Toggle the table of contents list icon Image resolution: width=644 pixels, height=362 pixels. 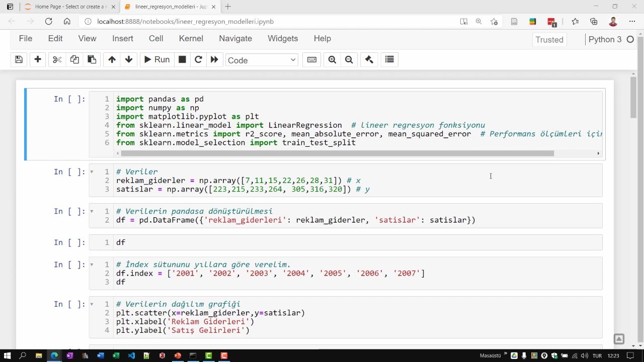pyautogui.click(x=389, y=59)
